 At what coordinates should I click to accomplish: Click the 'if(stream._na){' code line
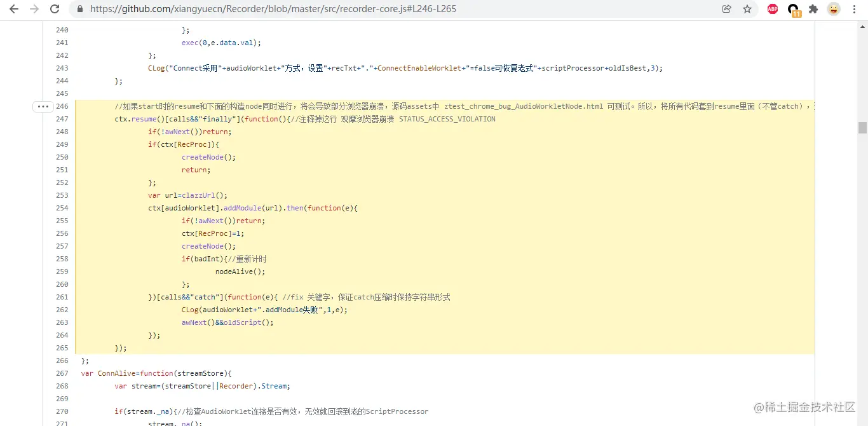pos(271,411)
